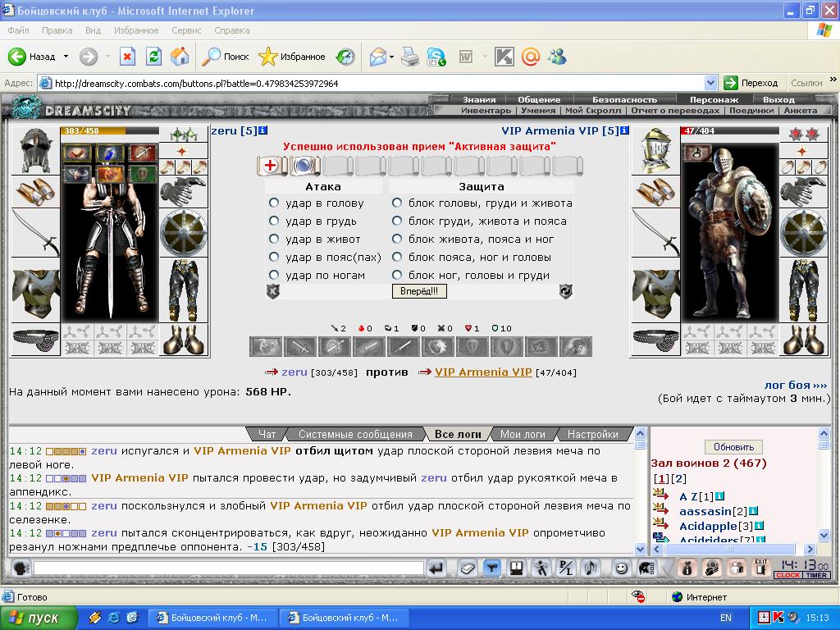Switch to the Мои логи tab
This screenshot has height=630, width=840.
(x=523, y=434)
